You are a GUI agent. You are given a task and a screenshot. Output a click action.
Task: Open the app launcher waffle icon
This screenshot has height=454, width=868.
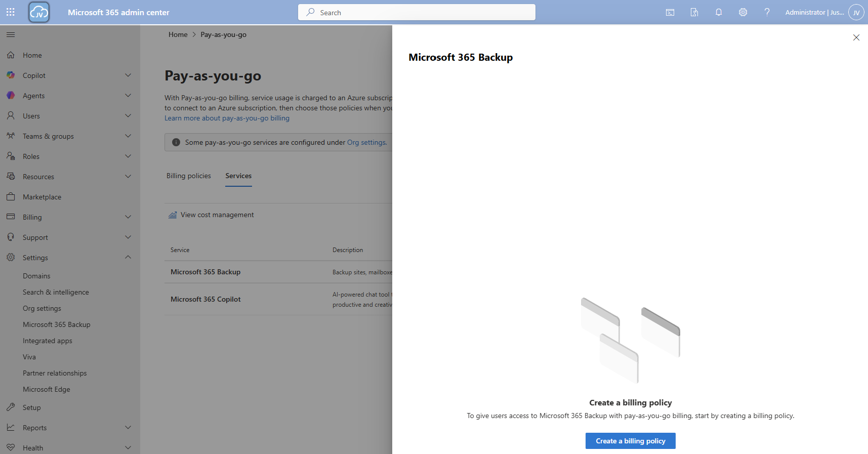click(x=11, y=12)
